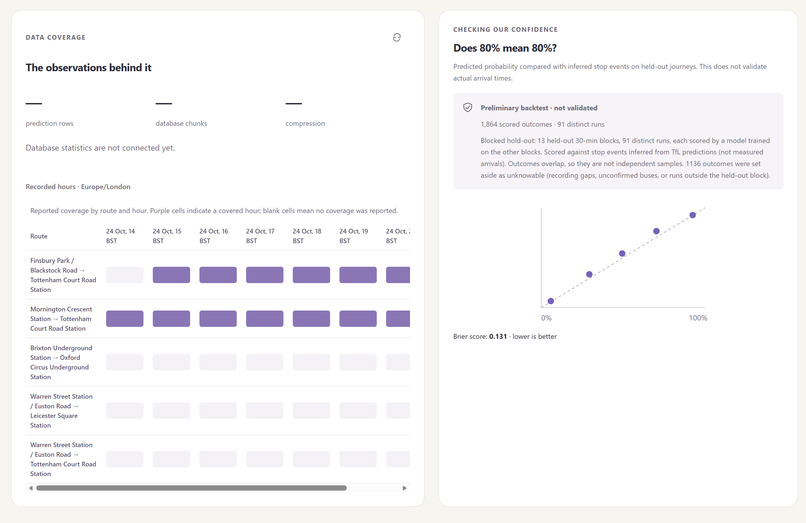Click the Brixton Underground empty cell for 24 Oct 16
The image size is (806, 523).
coord(218,363)
